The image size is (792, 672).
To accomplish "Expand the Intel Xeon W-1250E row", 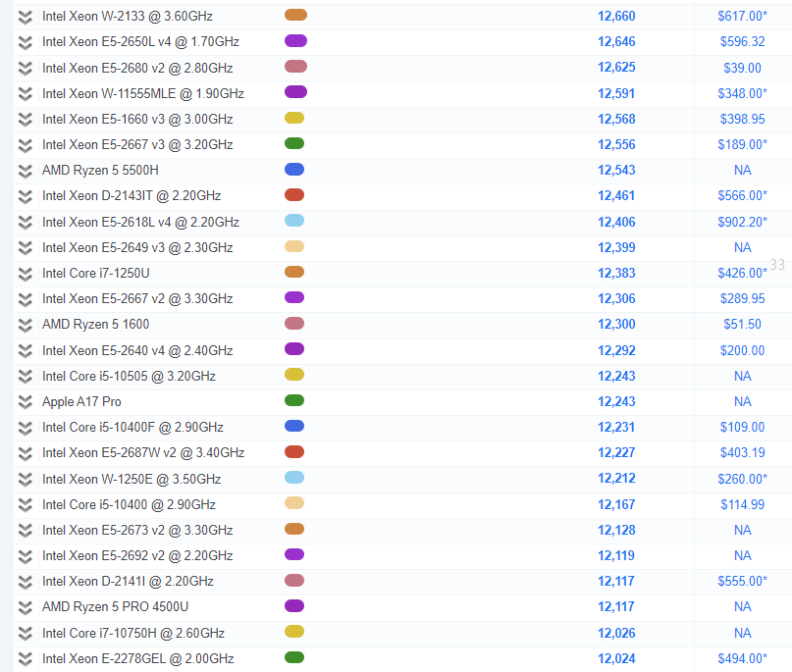I will 26,480.
